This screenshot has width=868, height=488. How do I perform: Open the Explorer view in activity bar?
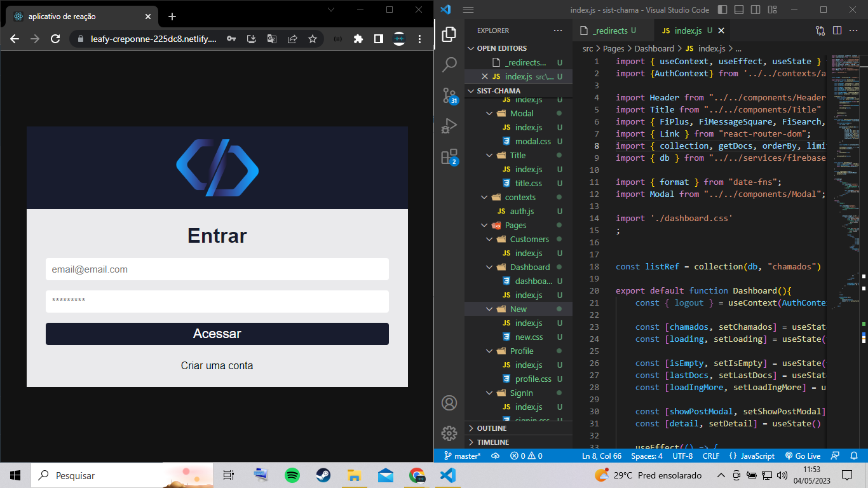tap(449, 34)
